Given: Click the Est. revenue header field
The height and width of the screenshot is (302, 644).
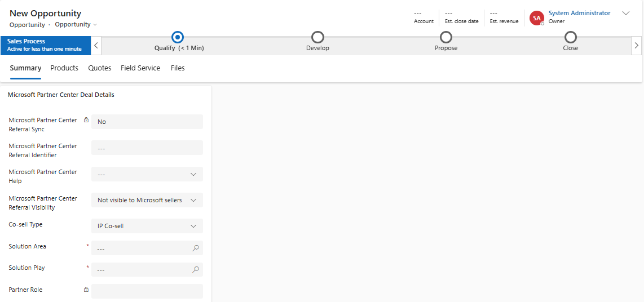Looking at the screenshot, I should point(504,17).
